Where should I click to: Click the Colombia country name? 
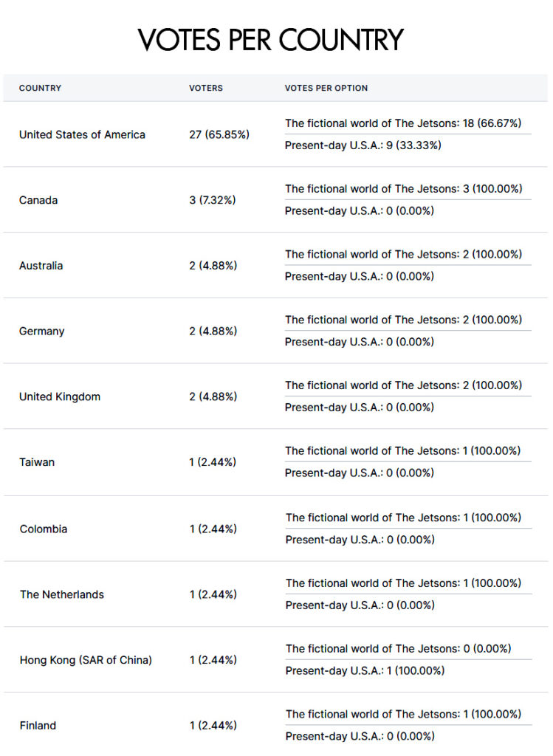[x=44, y=529]
